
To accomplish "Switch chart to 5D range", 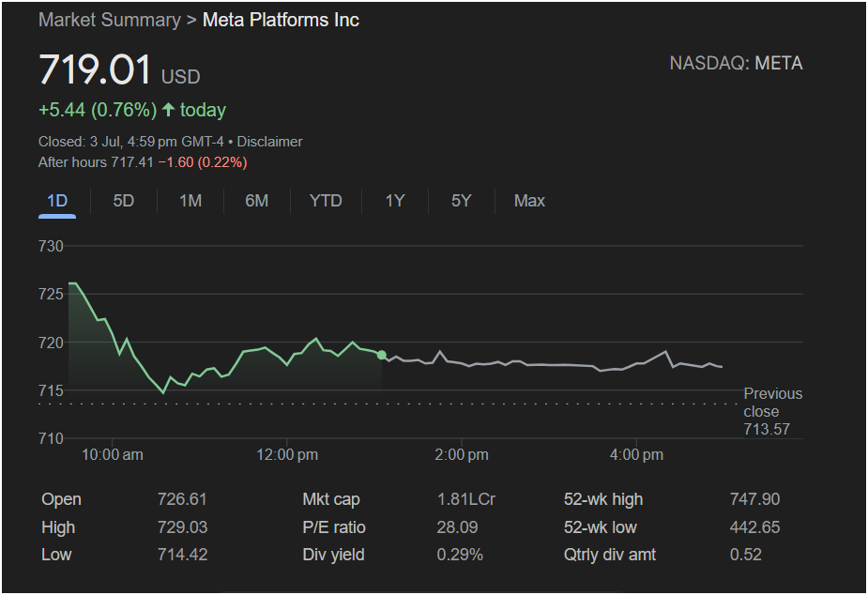I will 124,201.
